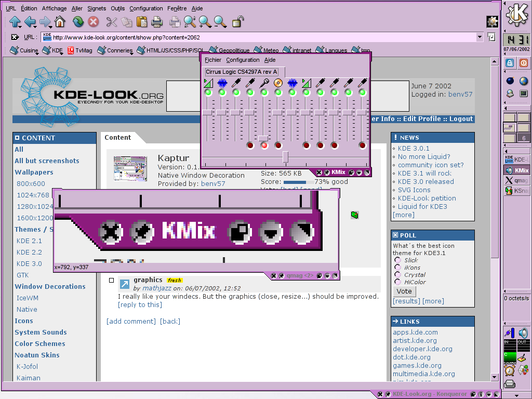The height and width of the screenshot is (399, 532).
Task: Open the Affichage menu
Action: [54, 8]
